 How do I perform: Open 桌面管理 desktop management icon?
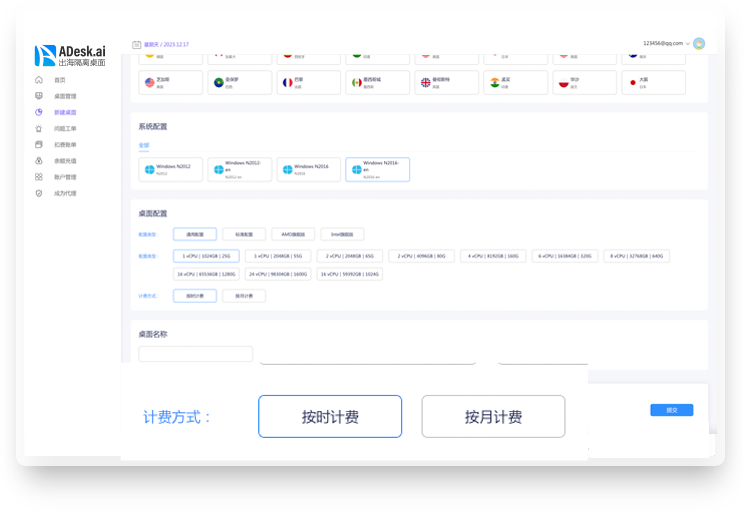[x=39, y=96]
